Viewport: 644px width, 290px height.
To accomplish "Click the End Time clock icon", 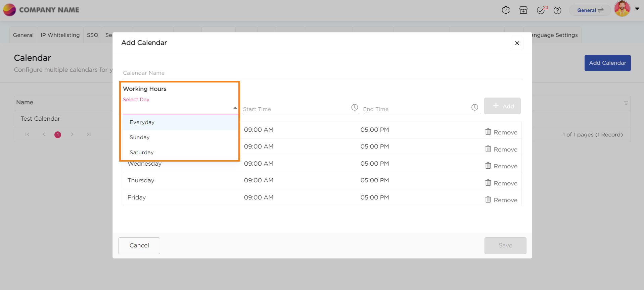I will (x=474, y=107).
